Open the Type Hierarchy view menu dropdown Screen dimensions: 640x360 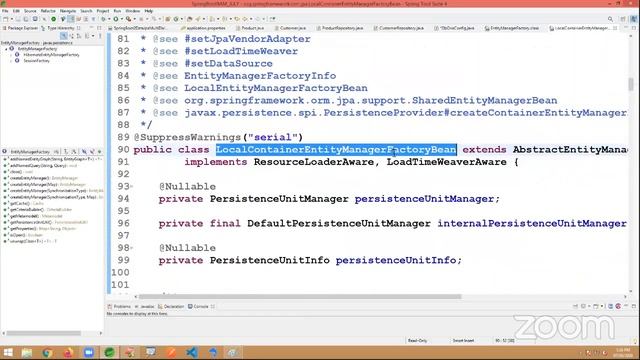pos(100,36)
